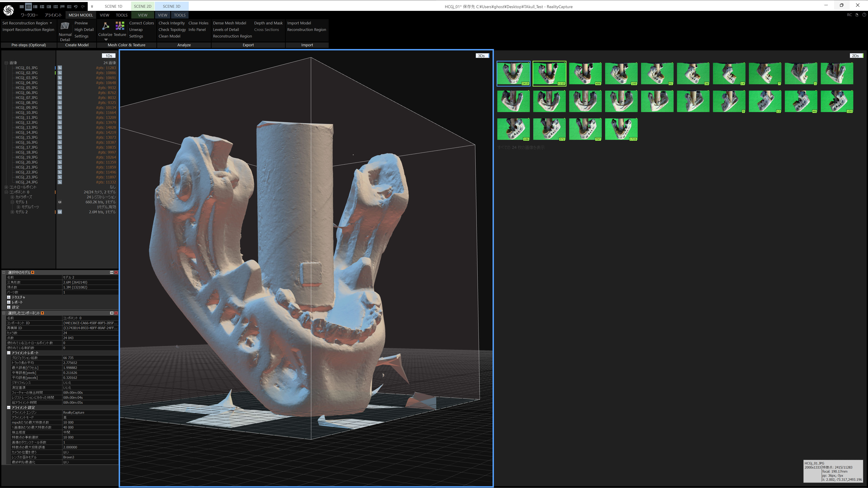Collapse the 選択したコンポーネント panel header
The image size is (868, 488).
click(x=4, y=313)
